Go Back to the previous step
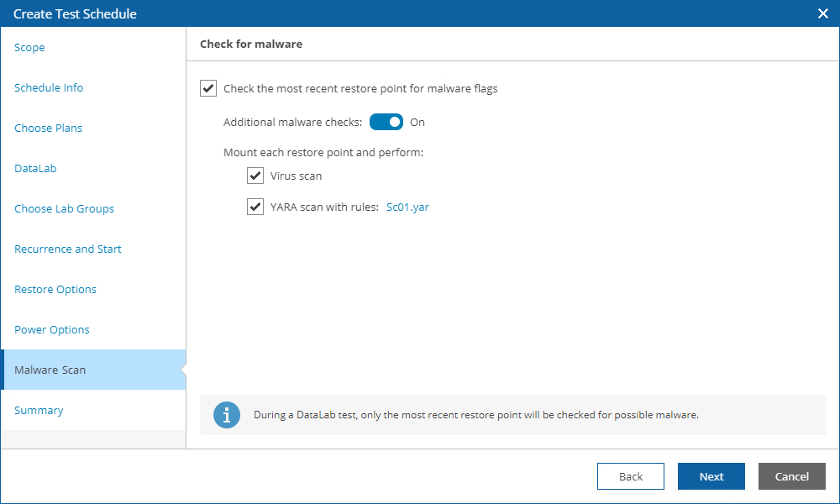 (630, 476)
